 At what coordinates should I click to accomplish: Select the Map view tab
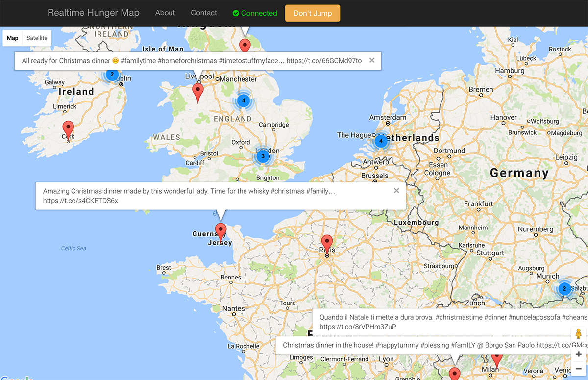[12, 38]
